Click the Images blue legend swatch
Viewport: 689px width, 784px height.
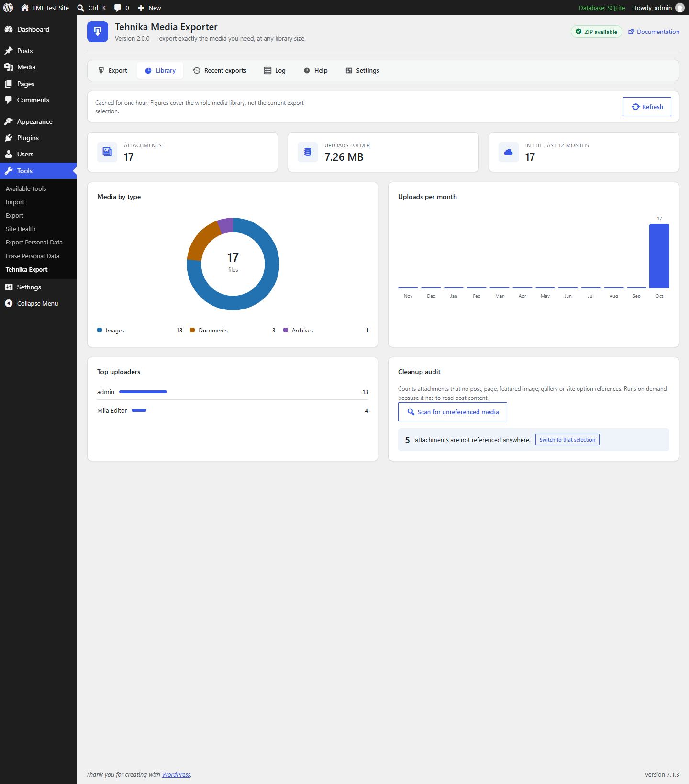(x=100, y=330)
